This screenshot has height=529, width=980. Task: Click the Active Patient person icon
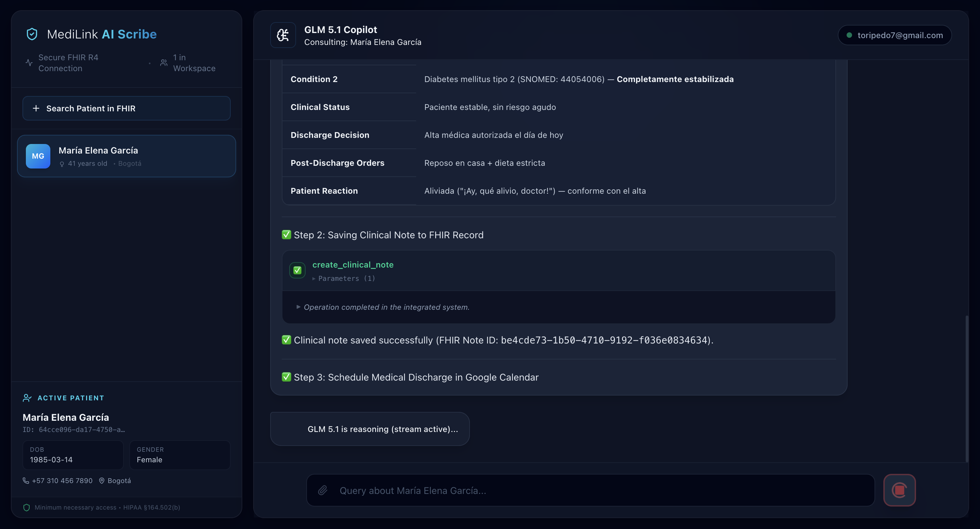pos(27,398)
